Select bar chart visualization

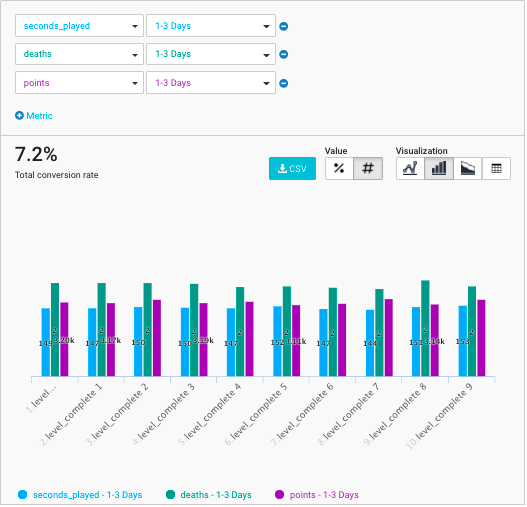point(440,169)
